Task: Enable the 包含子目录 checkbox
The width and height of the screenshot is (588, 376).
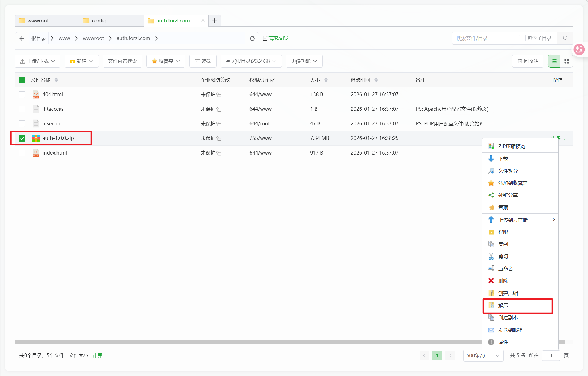Action: (x=522, y=38)
